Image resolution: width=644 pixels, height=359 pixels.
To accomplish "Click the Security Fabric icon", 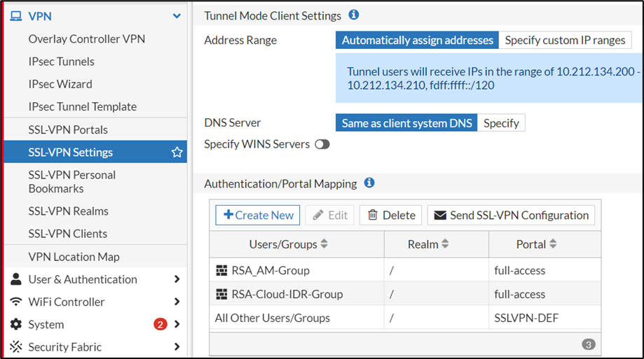I will pyautogui.click(x=15, y=346).
